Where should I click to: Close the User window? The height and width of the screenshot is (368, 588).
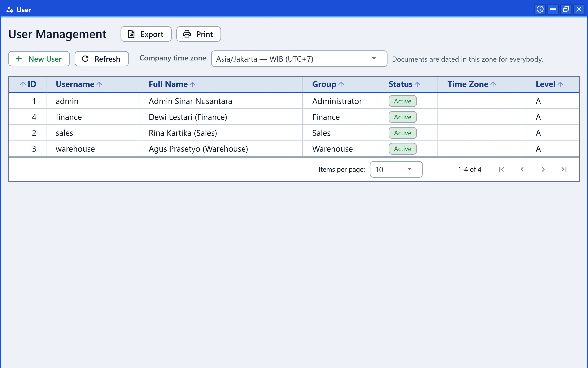[579, 9]
